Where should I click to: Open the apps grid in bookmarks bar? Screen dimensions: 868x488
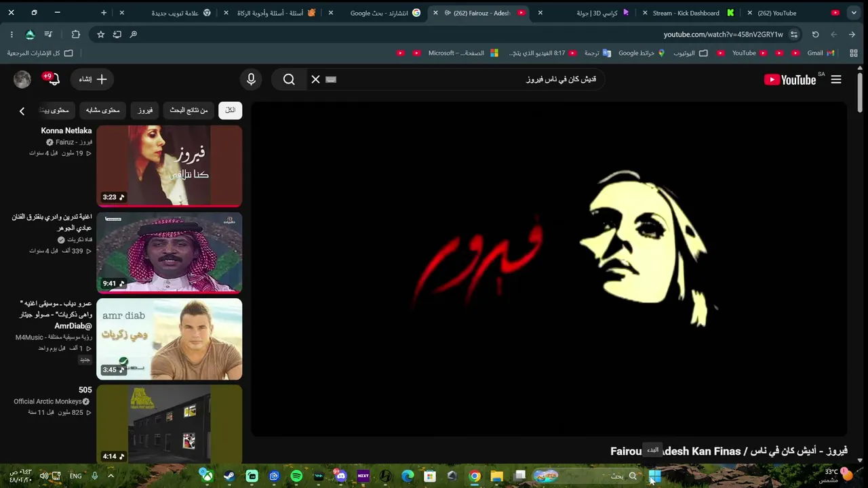pos(854,53)
